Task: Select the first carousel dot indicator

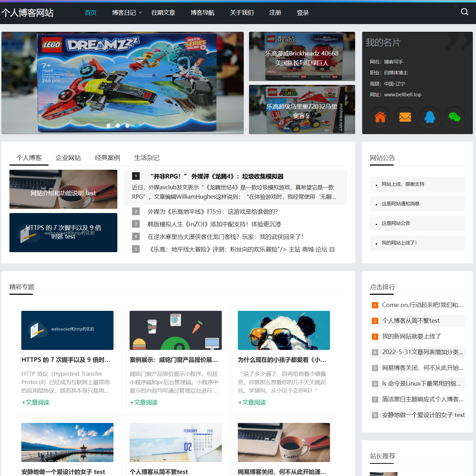Action: [x=109, y=126]
